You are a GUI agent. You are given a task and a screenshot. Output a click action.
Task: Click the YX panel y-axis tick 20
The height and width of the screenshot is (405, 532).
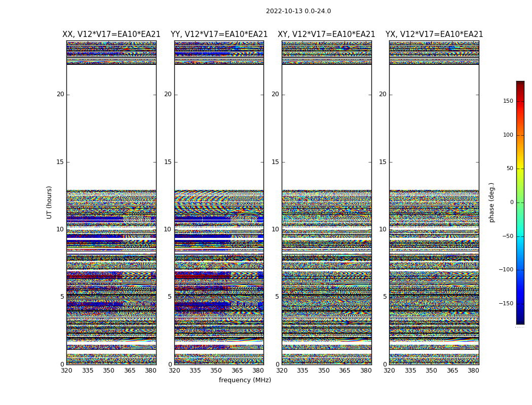pos(383,94)
